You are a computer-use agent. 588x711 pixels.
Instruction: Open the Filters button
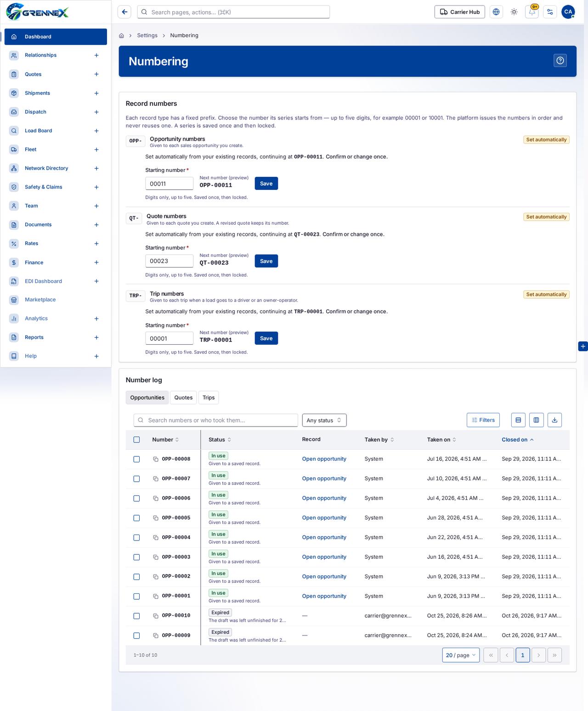[x=483, y=420]
